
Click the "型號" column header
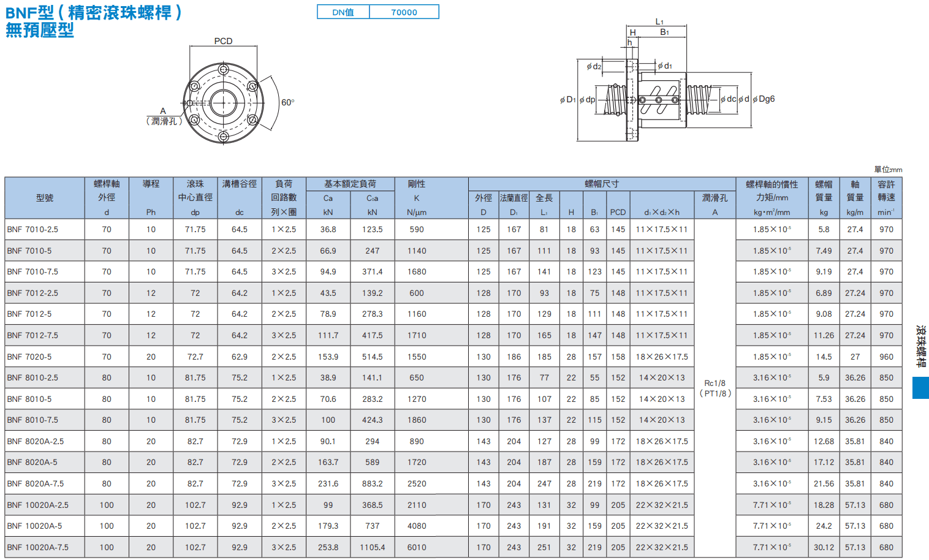(45, 198)
